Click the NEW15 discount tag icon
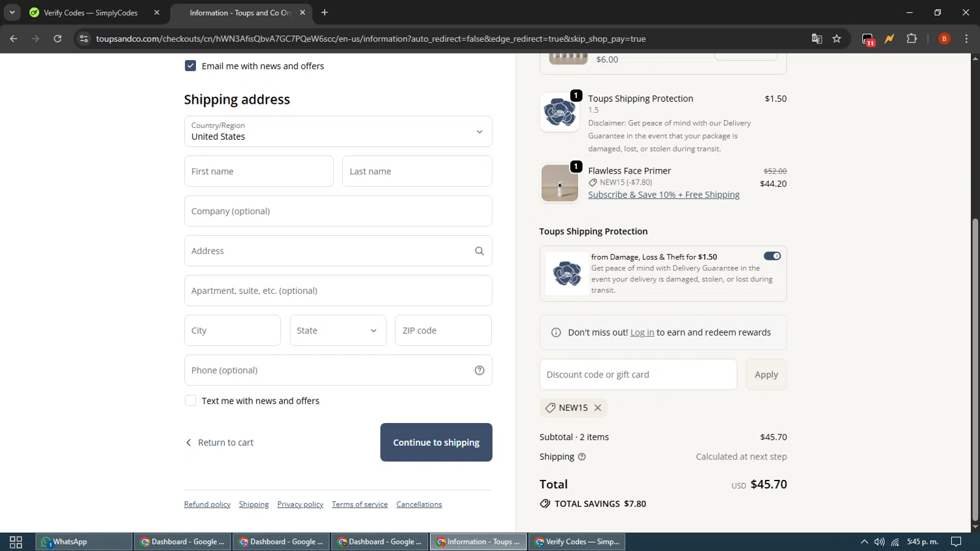Screen dimensions: 980x551 (550, 407)
